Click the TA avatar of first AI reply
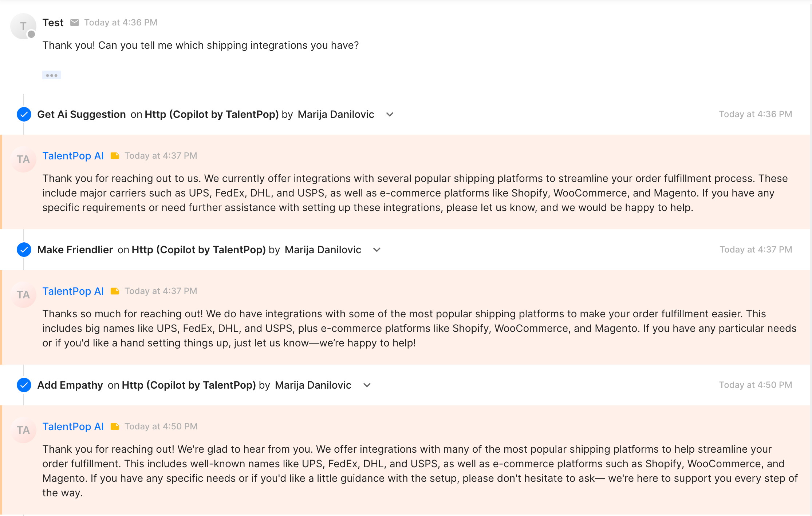This screenshot has width=812, height=516. point(23,159)
